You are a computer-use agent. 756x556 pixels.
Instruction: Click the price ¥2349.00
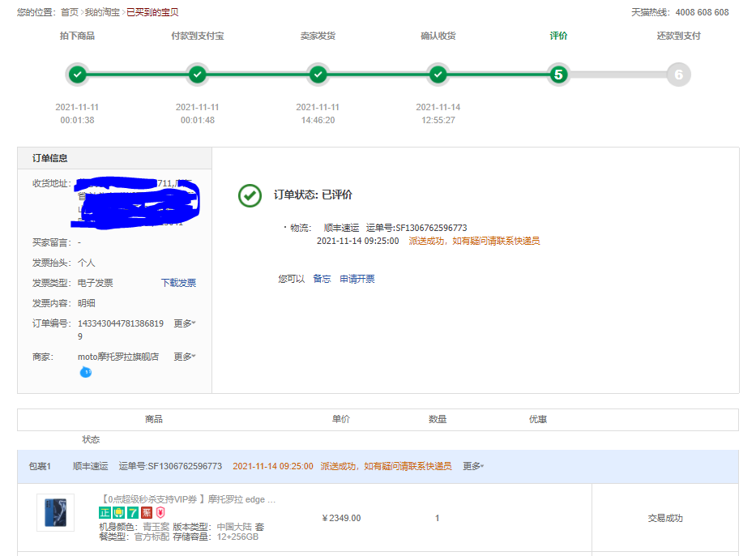click(x=341, y=518)
